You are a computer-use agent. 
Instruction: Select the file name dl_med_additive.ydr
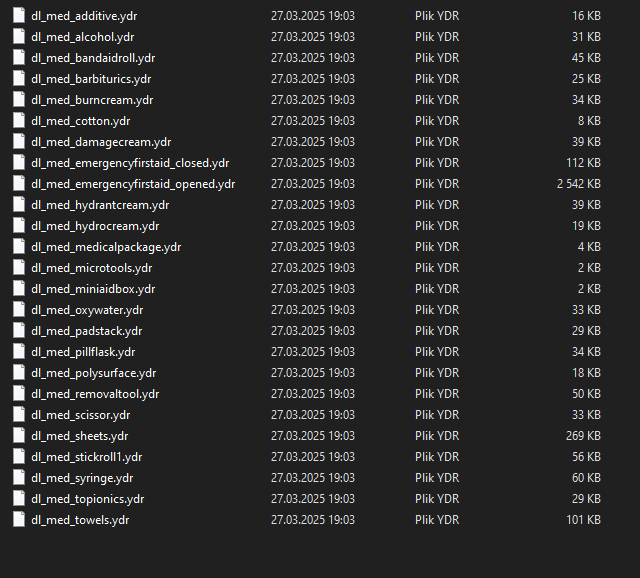click(x=84, y=16)
